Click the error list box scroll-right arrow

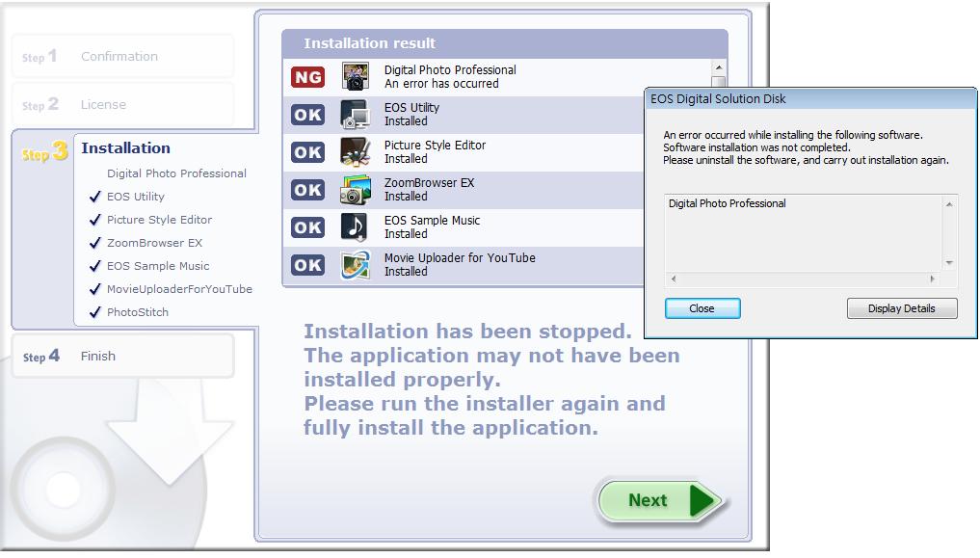click(932, 279)
